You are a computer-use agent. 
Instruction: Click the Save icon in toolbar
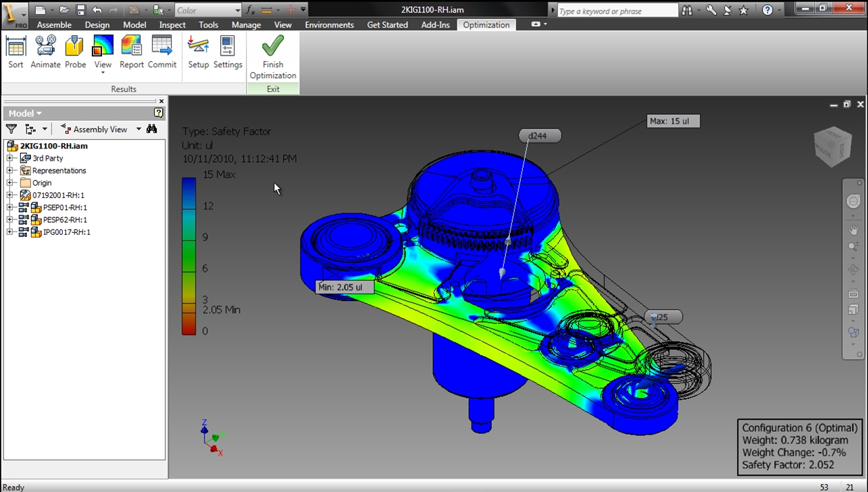point(80,9)
